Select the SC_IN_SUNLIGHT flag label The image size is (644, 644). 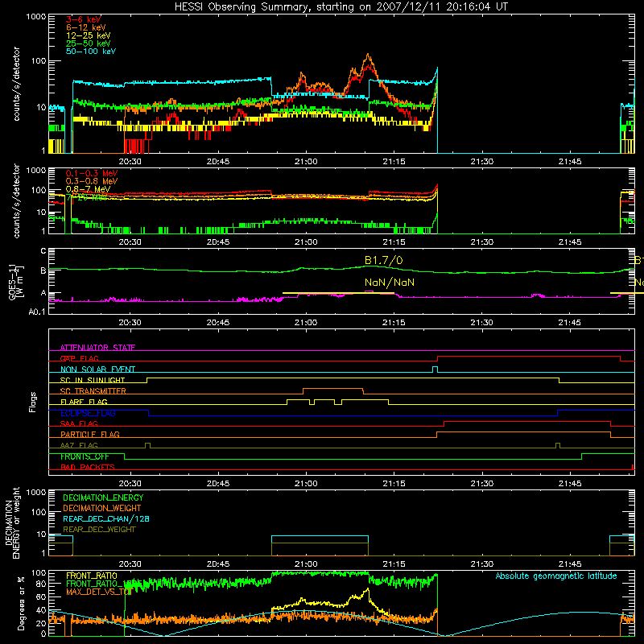(93, 380)
